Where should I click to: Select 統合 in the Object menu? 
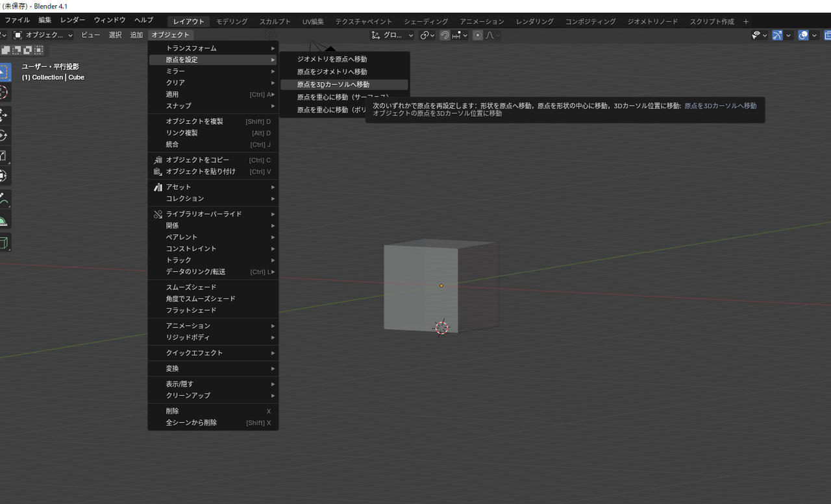click(213, 145)
